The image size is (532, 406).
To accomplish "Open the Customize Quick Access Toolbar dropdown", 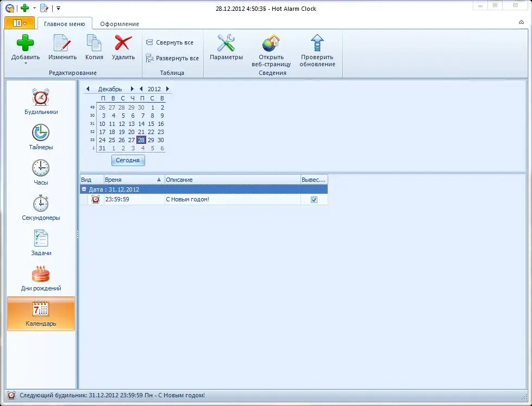I will click(x=58, y=8).
